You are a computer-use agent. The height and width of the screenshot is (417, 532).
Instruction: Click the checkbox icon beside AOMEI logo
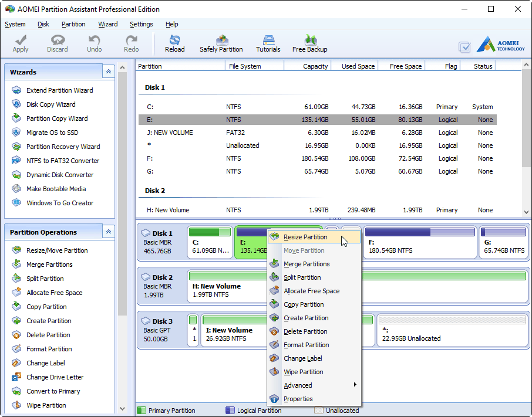click(x=464, y=47)
